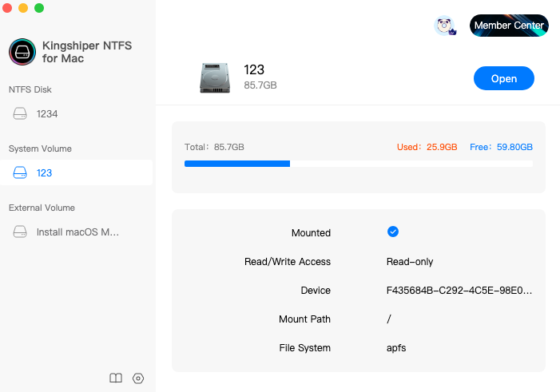The width and height of the screenshot is (560, 392).
Task: Click the Free: 59.80GB value
Action: pyautogui.click(x=501, y=147)
